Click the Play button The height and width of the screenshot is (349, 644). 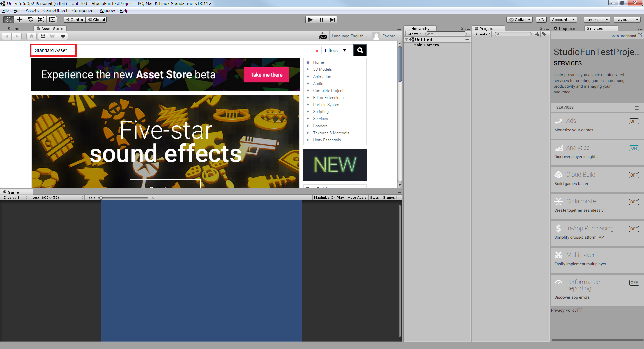click(311, 20)
